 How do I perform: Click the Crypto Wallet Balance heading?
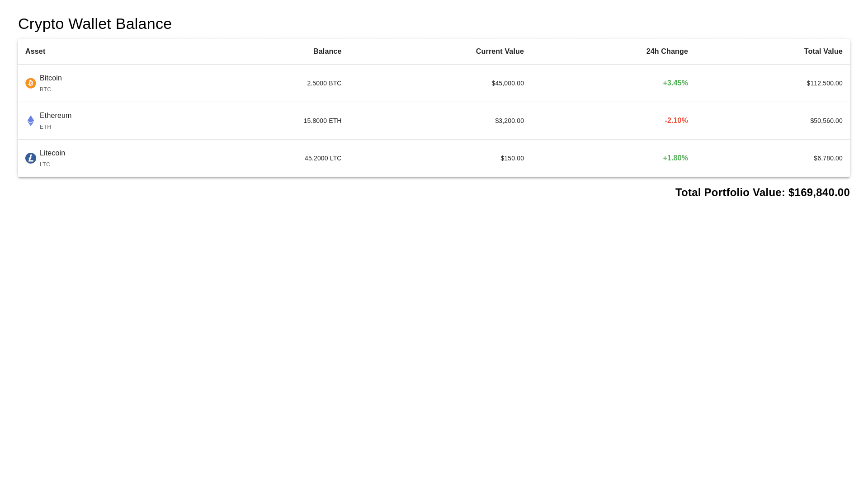click(95, 24)
